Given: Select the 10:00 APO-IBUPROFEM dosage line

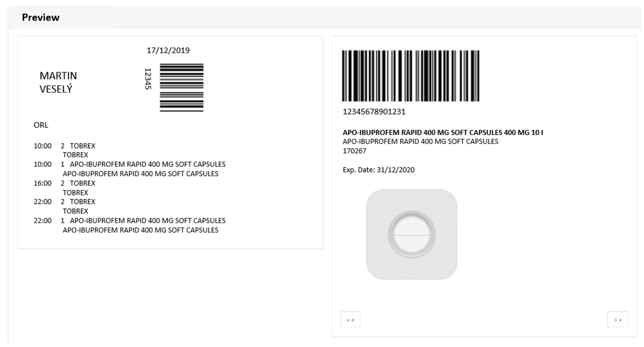Looking at the screenshot, I should [130, 169].
